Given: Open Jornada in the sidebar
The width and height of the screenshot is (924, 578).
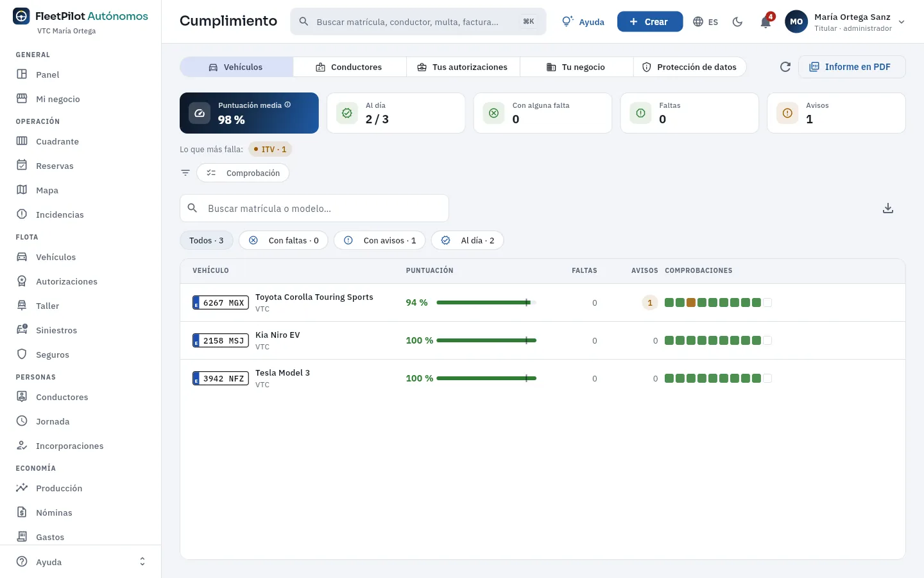Looking at the screenshot, I should point(80,421).
